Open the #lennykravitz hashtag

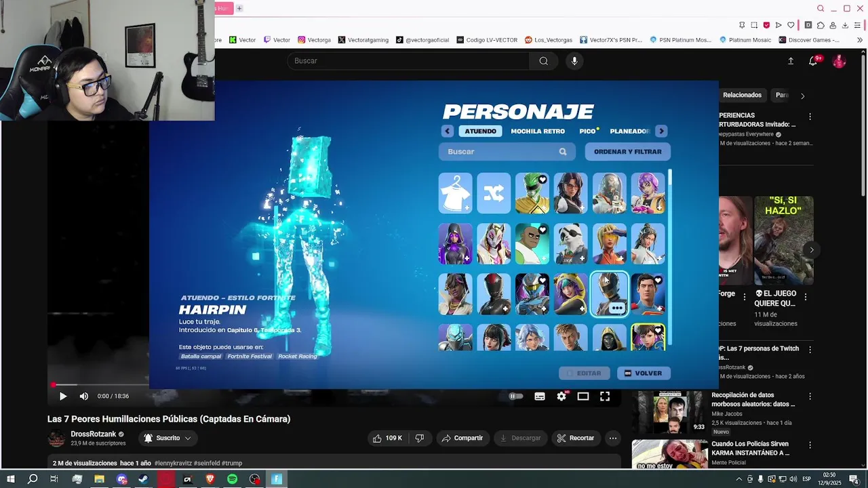174,464
